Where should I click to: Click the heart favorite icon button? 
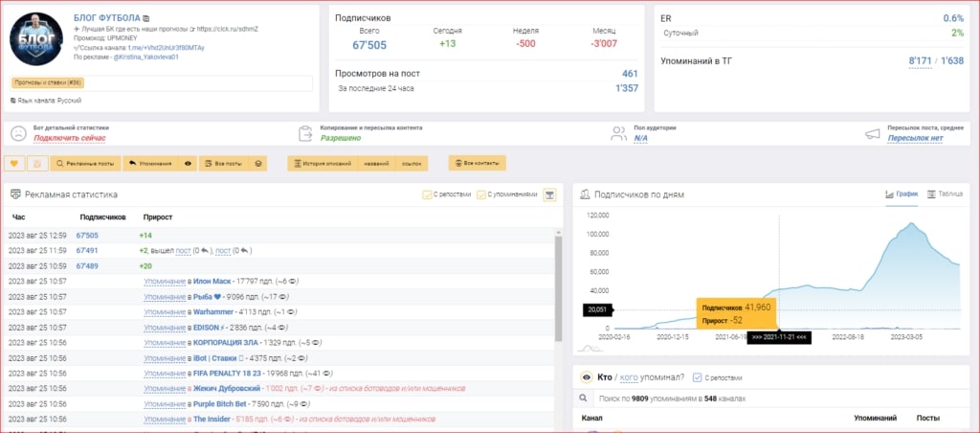pyautogui.click(x=14, y=163)
